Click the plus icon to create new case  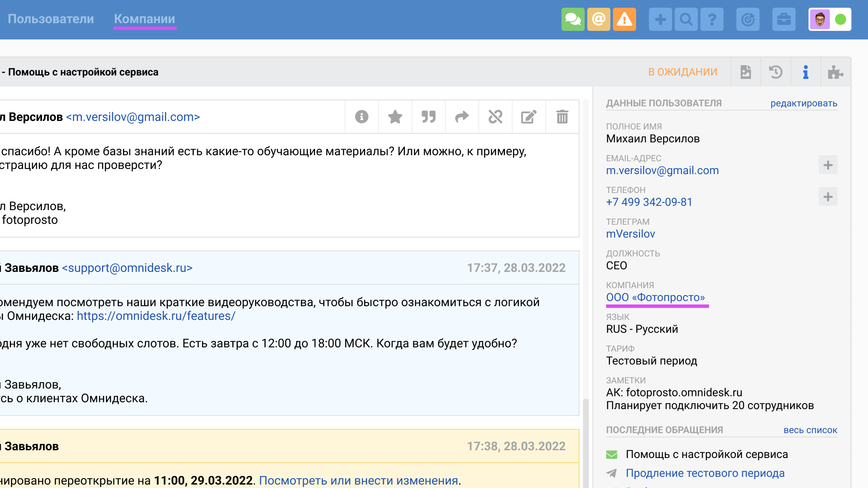pos(660,19)
